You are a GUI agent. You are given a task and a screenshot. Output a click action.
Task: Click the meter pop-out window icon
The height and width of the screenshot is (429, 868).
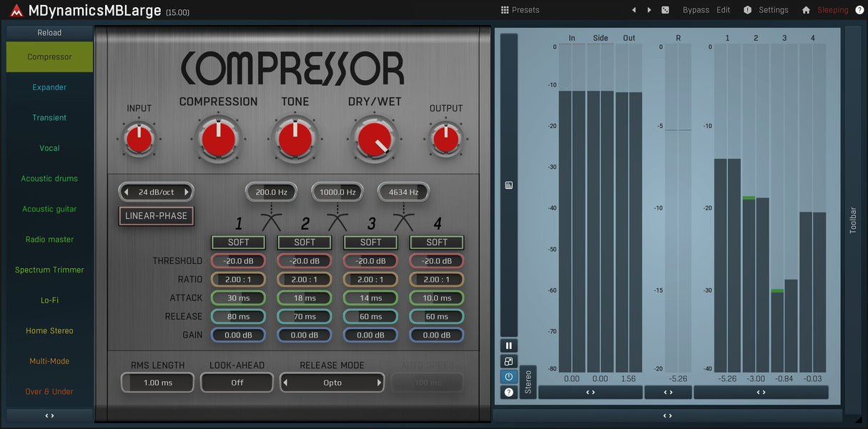click(x=509, y=361)
